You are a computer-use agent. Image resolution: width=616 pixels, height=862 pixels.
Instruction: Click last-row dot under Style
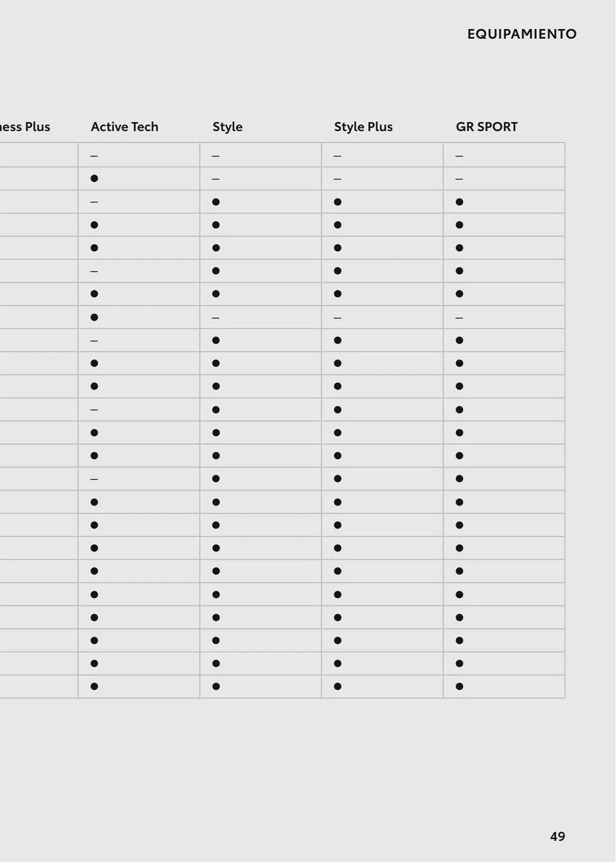[216, 686]
